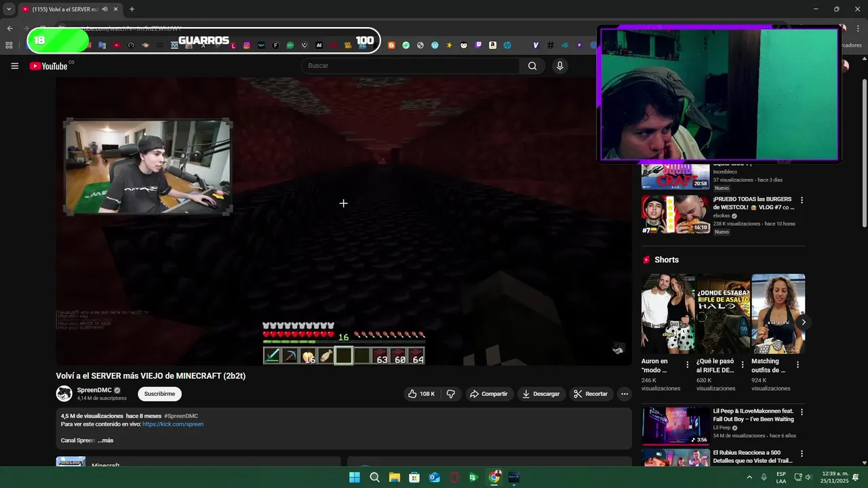This screenshot has width=868, height=488.
Task: Open the system tray microphone icon
Action: tap(764, 477)
